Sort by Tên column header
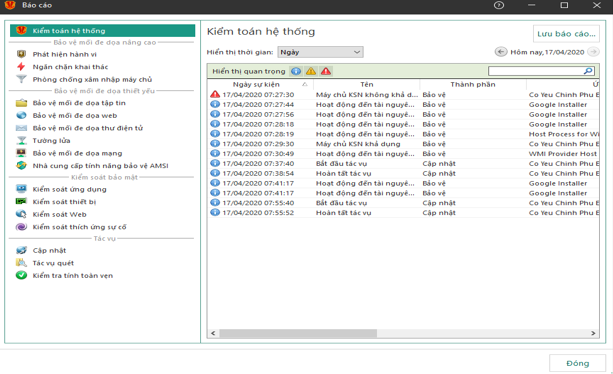 [x=367, y=84]
